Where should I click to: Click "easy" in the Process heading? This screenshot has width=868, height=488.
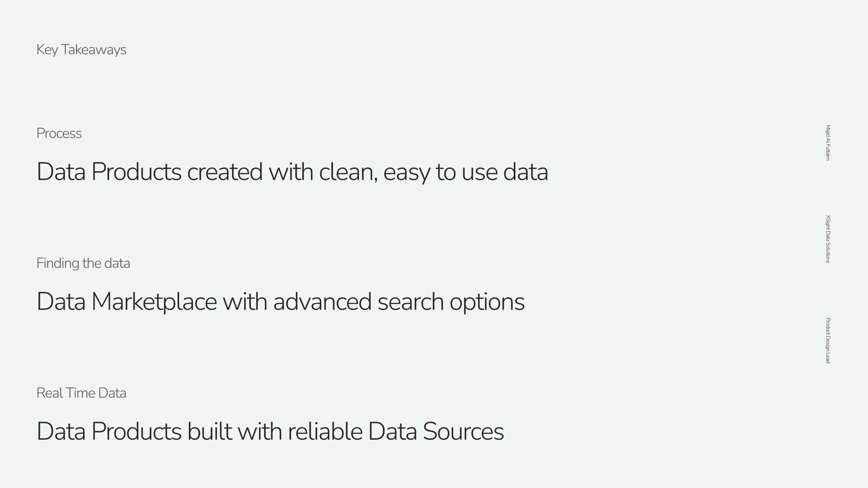click(406, 173)
